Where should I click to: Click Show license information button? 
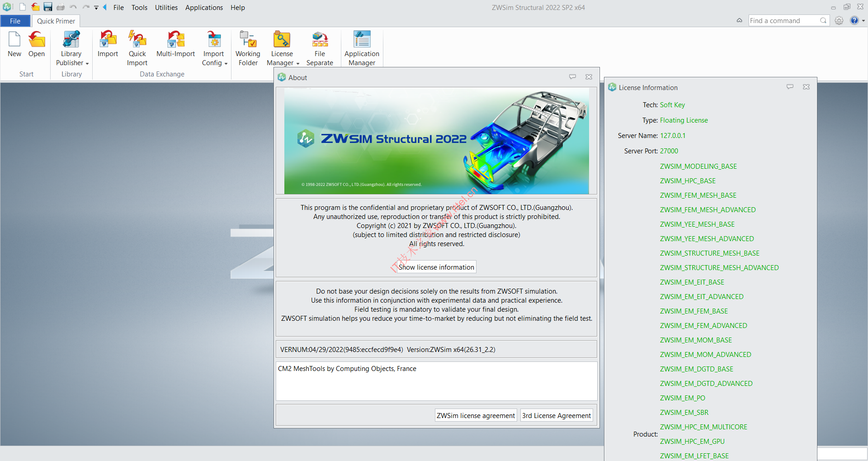pos(436,267)
